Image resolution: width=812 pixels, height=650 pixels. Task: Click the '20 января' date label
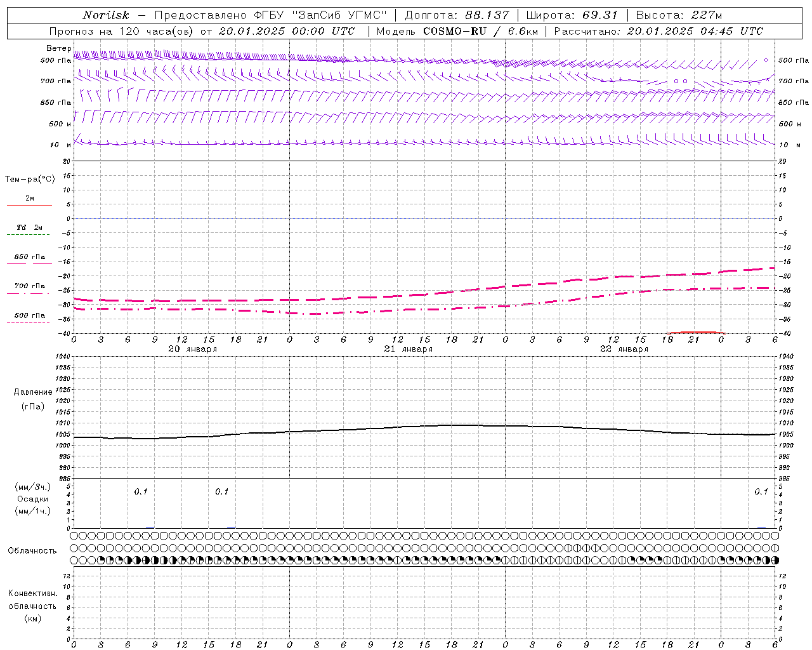192,349
